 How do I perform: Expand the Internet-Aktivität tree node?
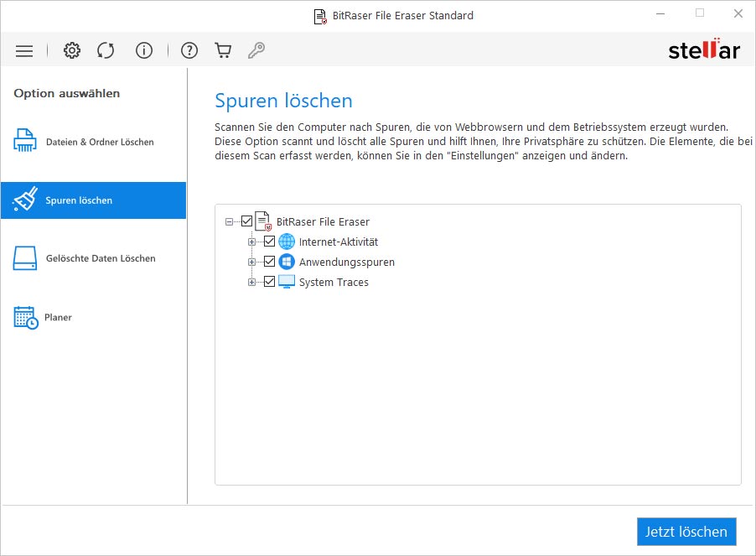(251, 242)
